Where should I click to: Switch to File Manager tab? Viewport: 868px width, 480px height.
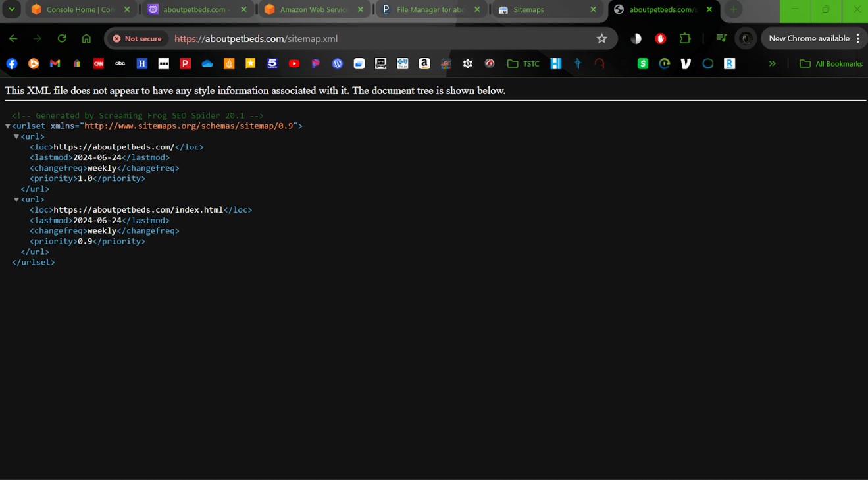pyautogui.click(x=430, y=10)
